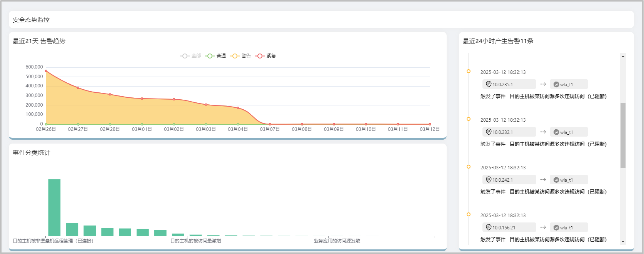The height and width of the screenshot is (254, 644).
Task: Click the arrow icon after 10.0.232.1
Action: 543,132
